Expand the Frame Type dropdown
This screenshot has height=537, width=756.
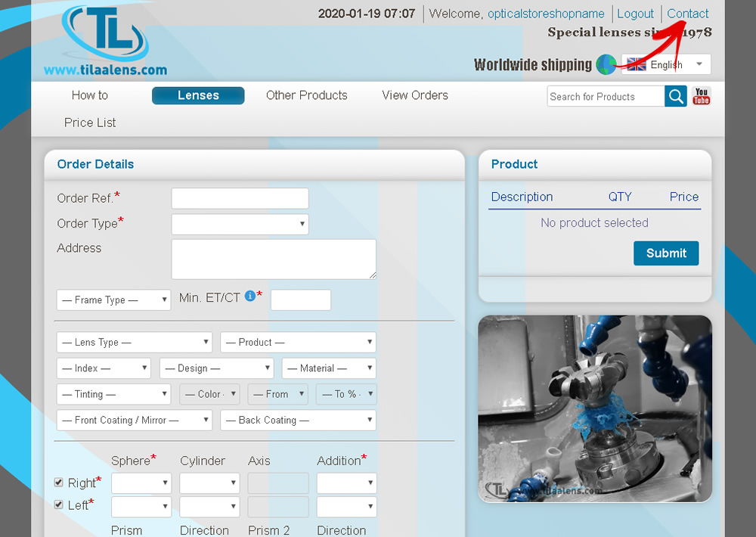pyautogui.click(x=113, y=300)
